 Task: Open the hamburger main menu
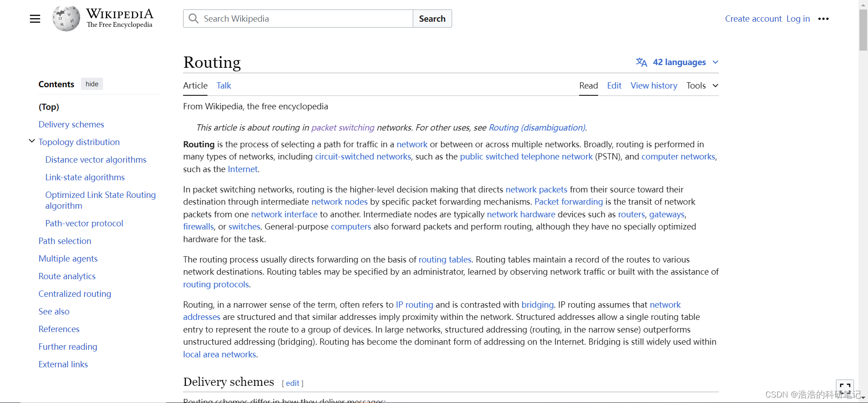[35, 19]
